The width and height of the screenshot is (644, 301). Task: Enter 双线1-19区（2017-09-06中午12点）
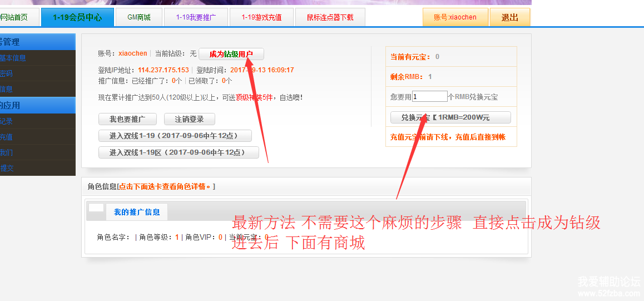179,152
